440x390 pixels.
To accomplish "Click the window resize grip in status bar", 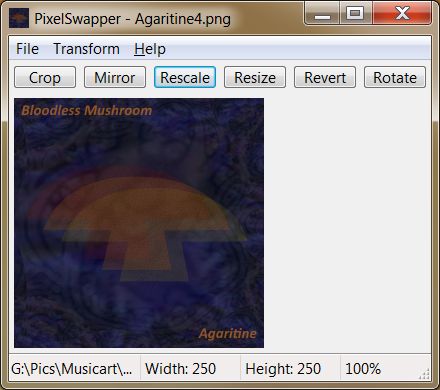I will pyautogui.click(x=424, y=374).
